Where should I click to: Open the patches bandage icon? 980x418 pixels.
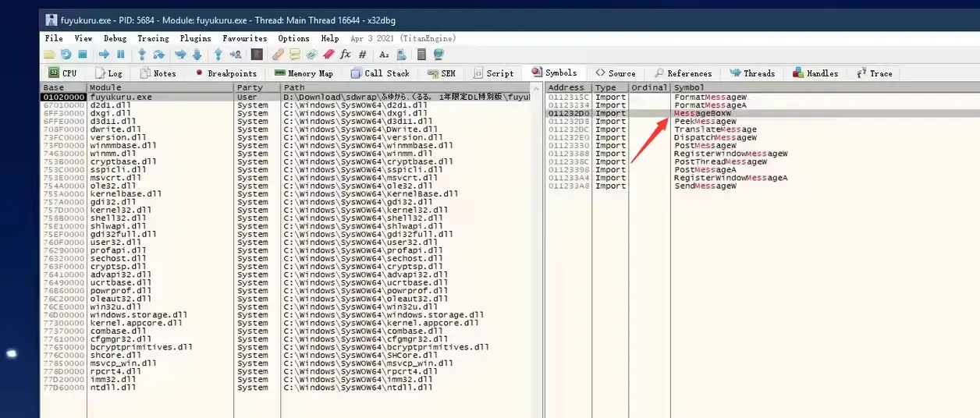click(278, 55)
